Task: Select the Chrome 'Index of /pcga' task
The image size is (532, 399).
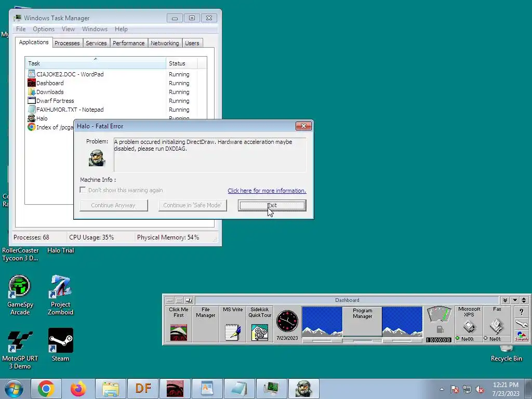Action: coord(50,127)
